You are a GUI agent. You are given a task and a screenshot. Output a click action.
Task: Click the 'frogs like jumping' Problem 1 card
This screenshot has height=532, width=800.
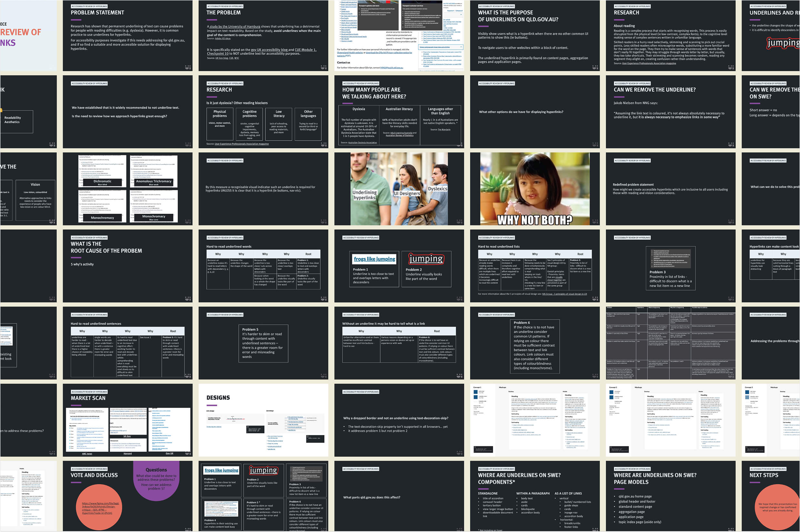click(375, 269)
